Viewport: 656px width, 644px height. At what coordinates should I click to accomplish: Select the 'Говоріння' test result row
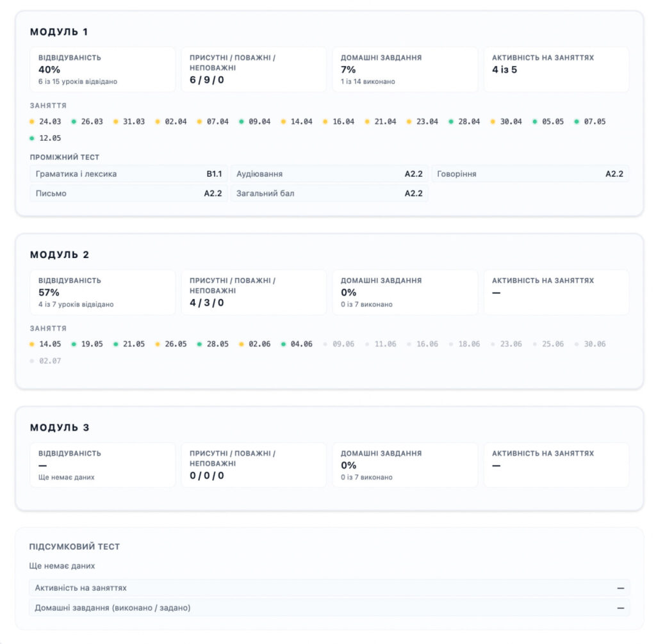coord(530,174)
